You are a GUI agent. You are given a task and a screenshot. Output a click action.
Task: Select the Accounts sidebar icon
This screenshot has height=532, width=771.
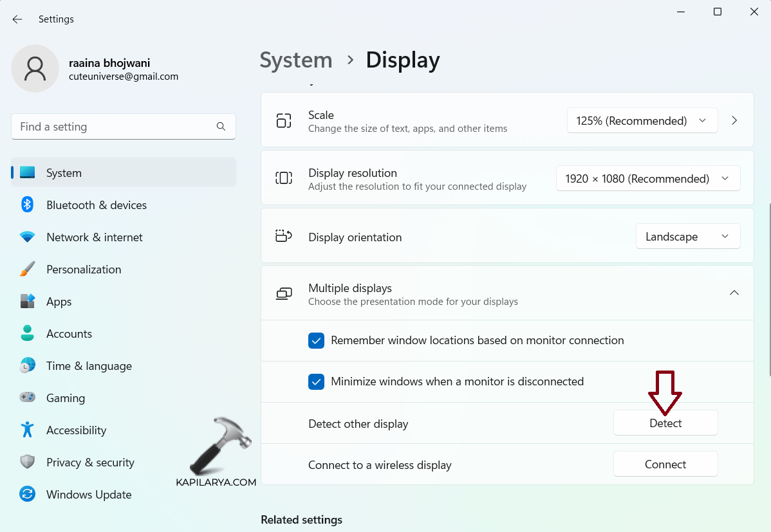pyautogui.click(x=28, y=333)
